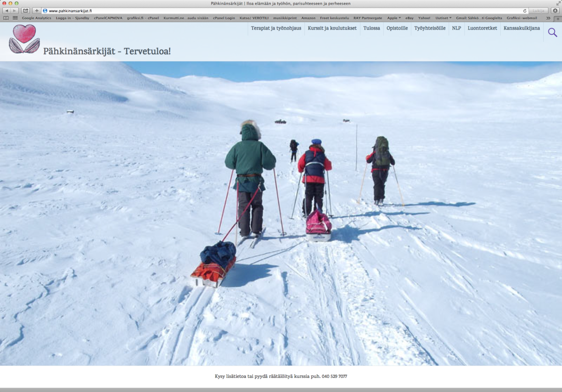The width and height of the screenshot is (562, 392).
Task: Expand the Uutiset bookmarks folder dropdown
Action: [444, 18]
